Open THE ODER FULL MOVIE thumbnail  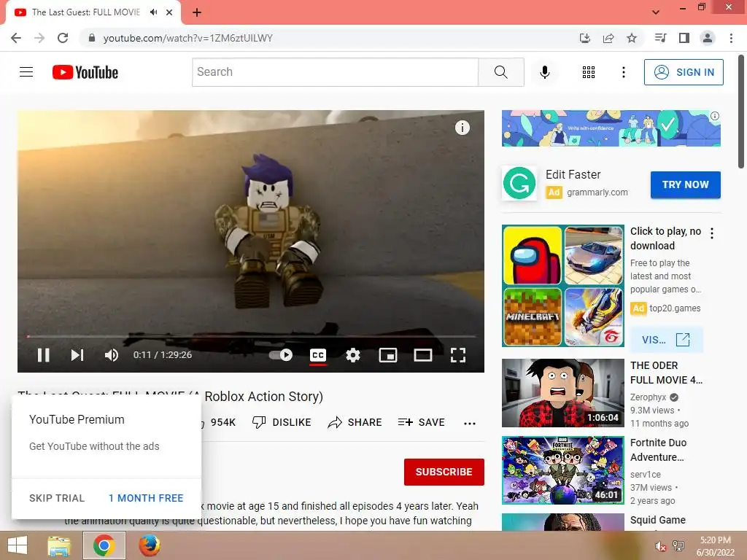pyautogui.click(x=563, y=393)
